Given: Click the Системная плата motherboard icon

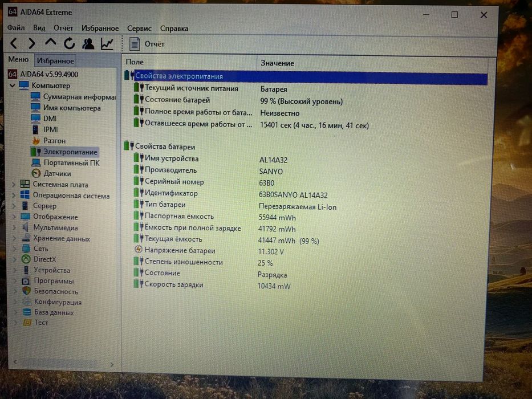Looking at the screenshot, I should point(25,184).
